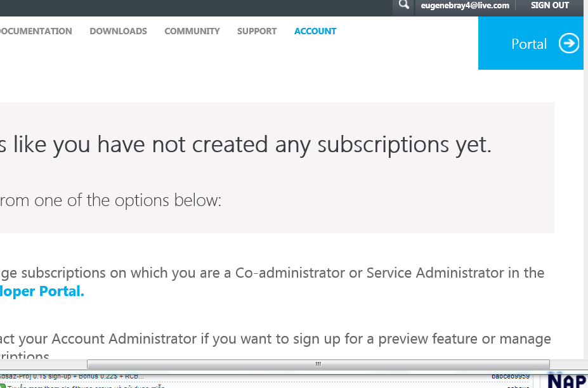Go to the DOWNLOADS section
Viewport: 588px width, 388px height.
click(118, 31)
